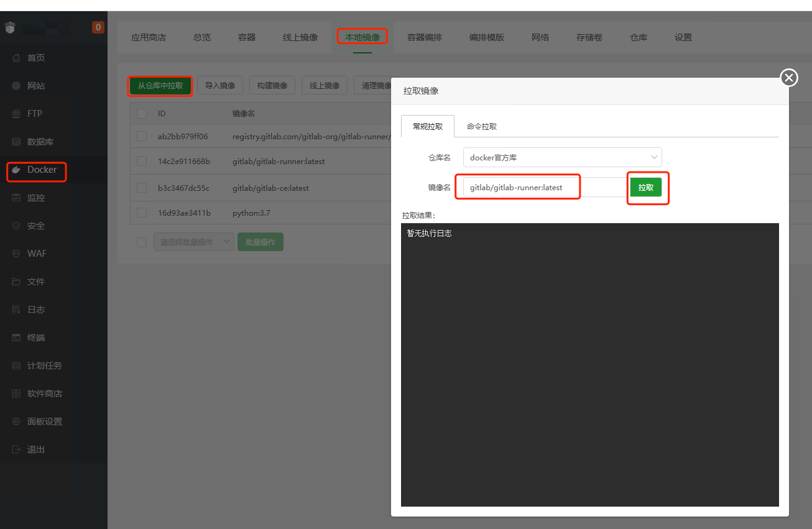Click the shield icon beside 安全
The width and height of the screenshot is (812, 529).
tap(16, 226)
